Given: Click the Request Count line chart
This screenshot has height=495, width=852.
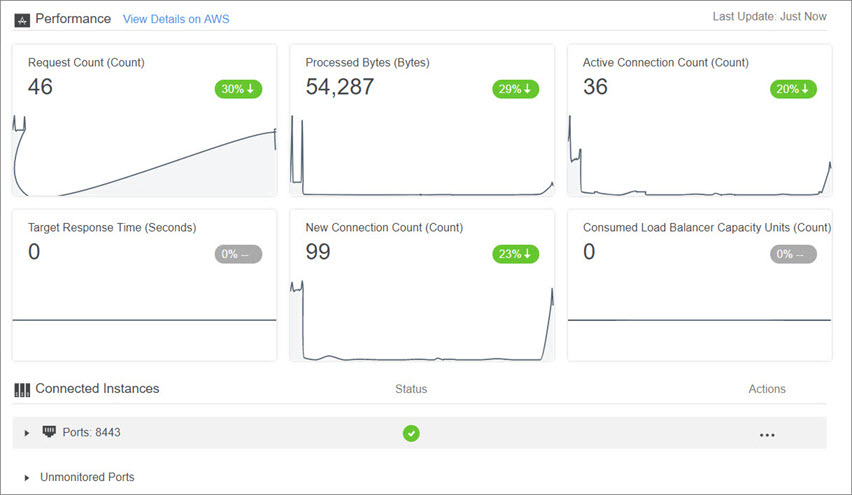Looking at the screenshot, I should click(144, 160).
